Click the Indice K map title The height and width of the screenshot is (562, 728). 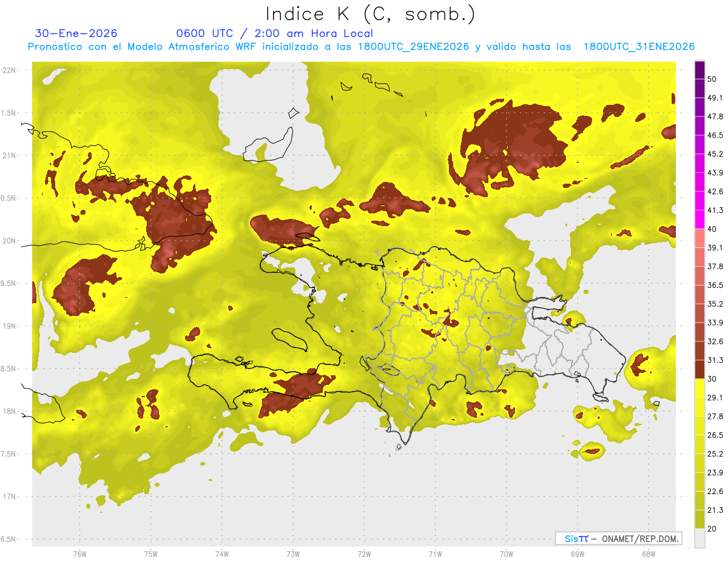370,15
